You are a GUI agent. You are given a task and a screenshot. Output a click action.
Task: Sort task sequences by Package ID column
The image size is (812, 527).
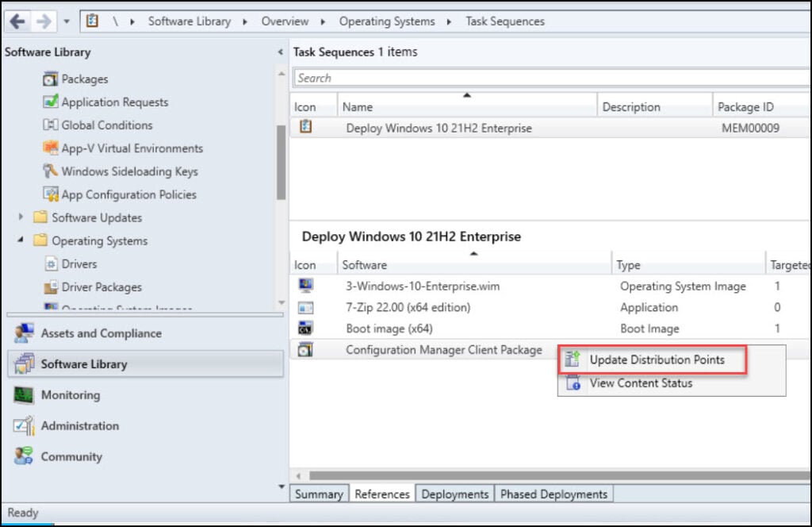click(762, 106)
